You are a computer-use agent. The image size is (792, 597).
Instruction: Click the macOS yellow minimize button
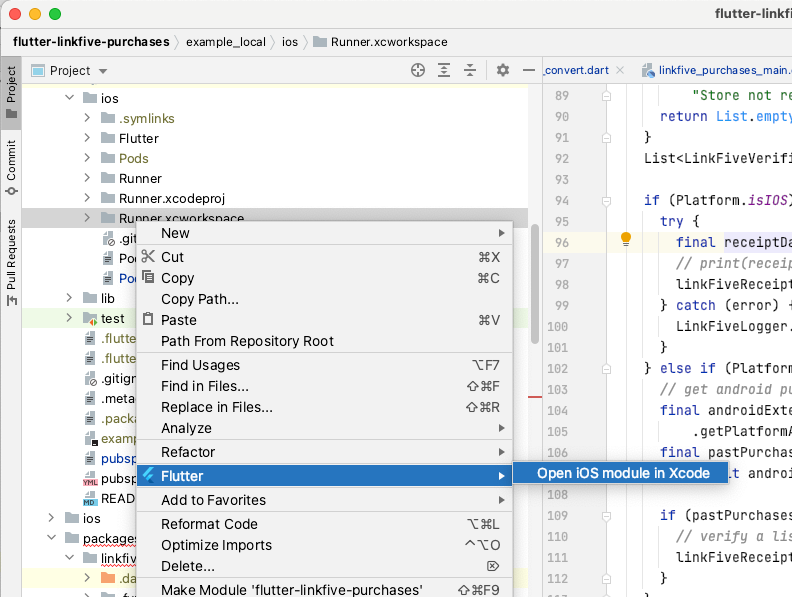click(35, 14)
